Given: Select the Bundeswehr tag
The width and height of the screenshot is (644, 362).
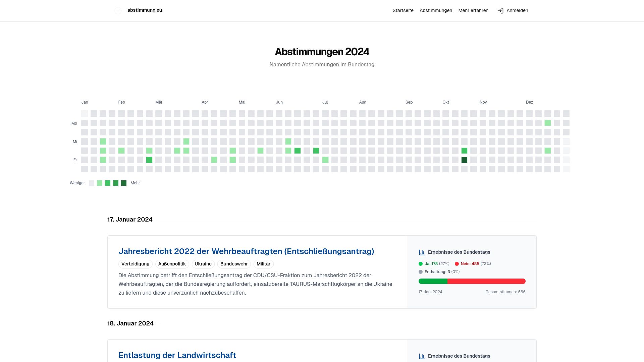Looking at the screenshot, I should point(234,264).
